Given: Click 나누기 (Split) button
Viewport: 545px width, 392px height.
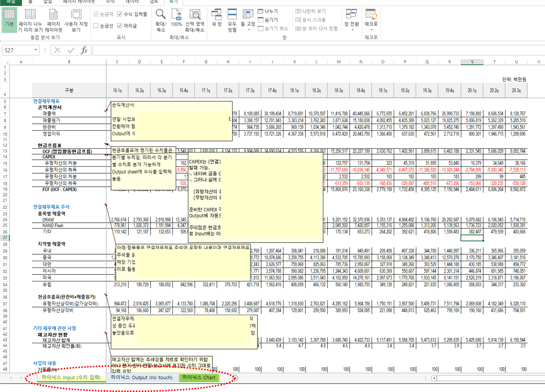Looking at the screenshot, I should tap(268, 11).
